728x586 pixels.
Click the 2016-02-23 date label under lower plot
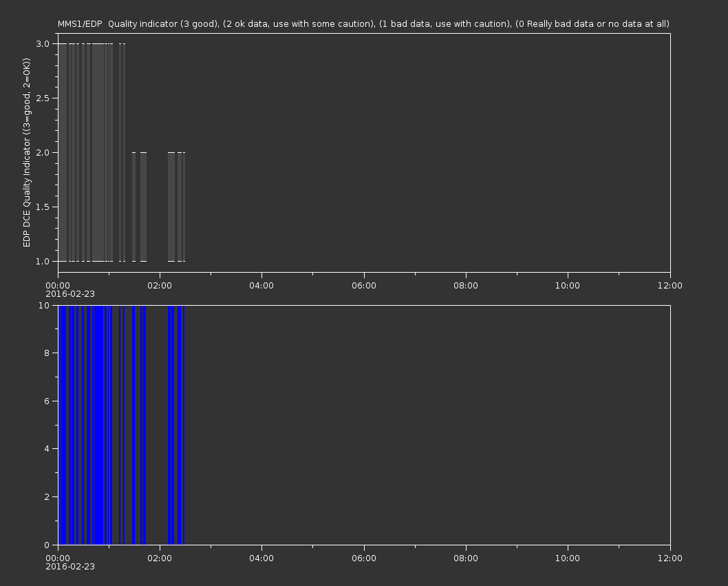(x=70, y=567)
